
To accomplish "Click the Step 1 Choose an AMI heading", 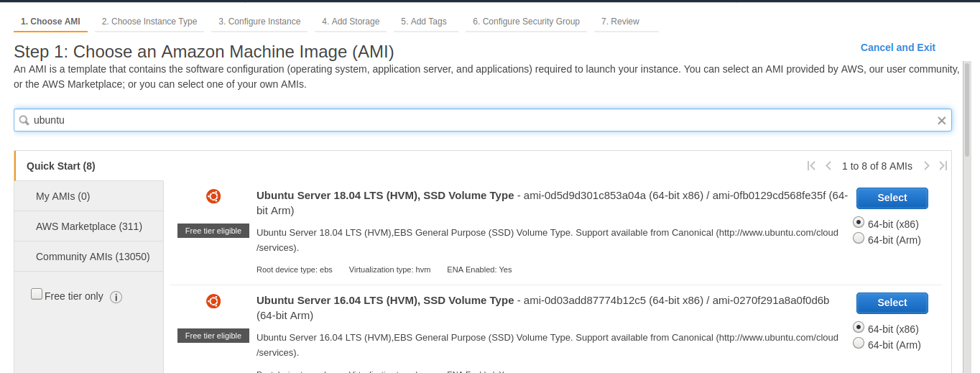I will [x=204, y=52].
